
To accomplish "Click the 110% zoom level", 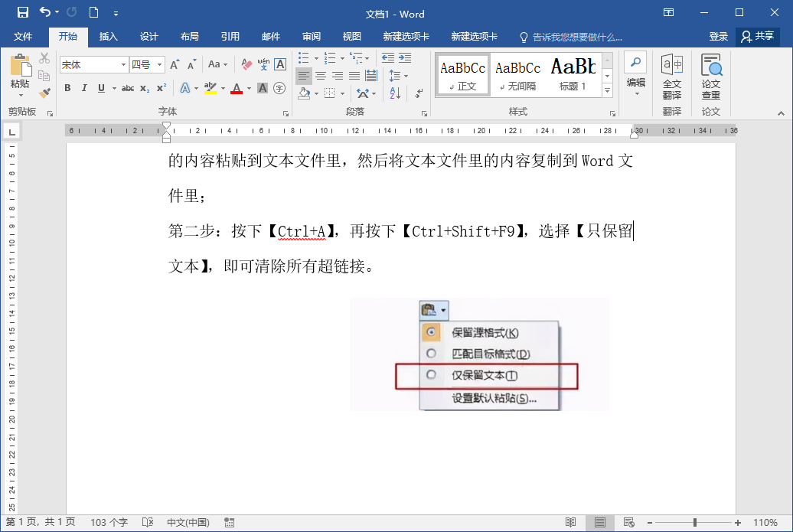I will pyautogui.click(x=765, y=522).
